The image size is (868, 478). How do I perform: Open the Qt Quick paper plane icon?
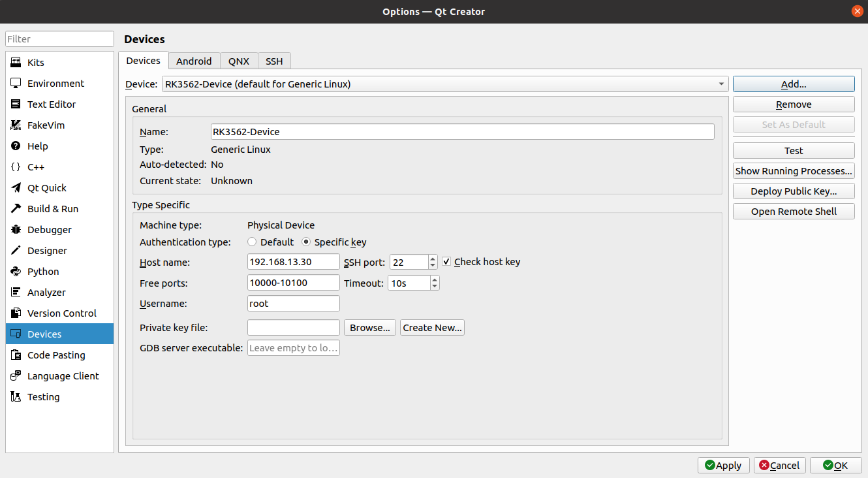click(x=16, y=188)
